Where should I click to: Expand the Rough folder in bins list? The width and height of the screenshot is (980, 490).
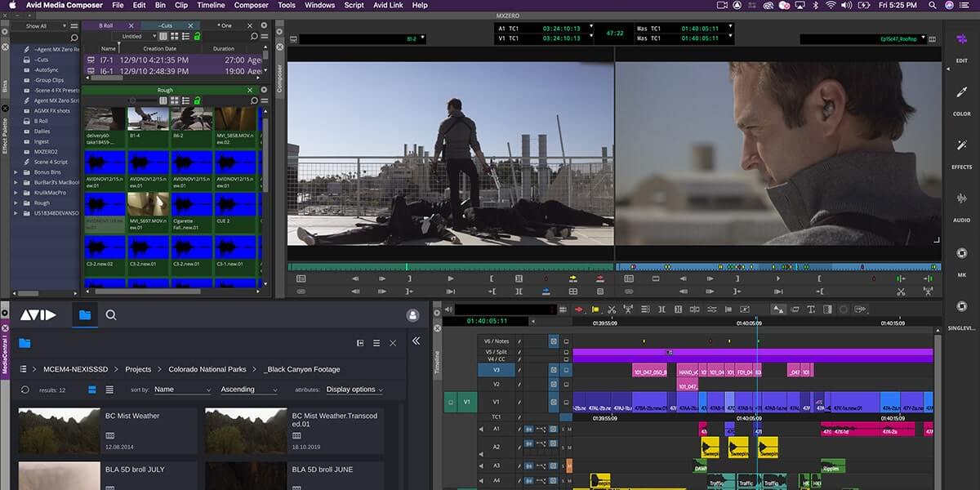coord(16,203)
